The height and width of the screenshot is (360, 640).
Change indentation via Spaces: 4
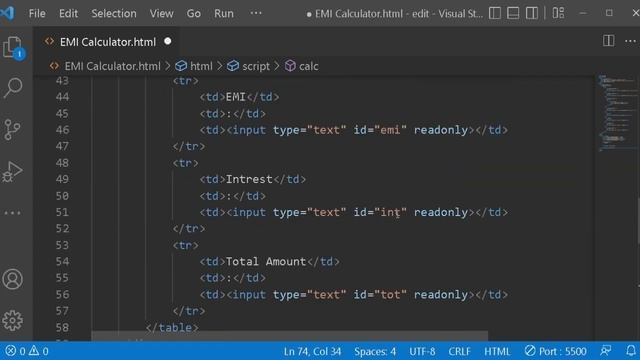click(375, 351)
